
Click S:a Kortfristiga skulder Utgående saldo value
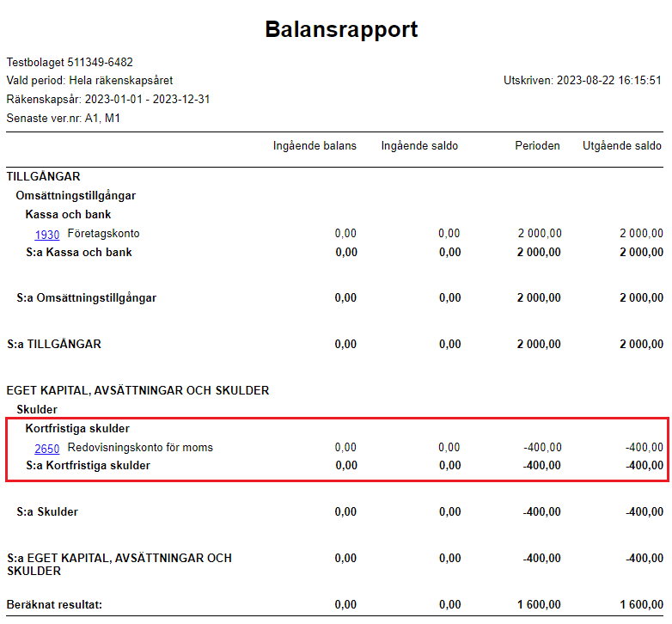click(x=645, y=465)
